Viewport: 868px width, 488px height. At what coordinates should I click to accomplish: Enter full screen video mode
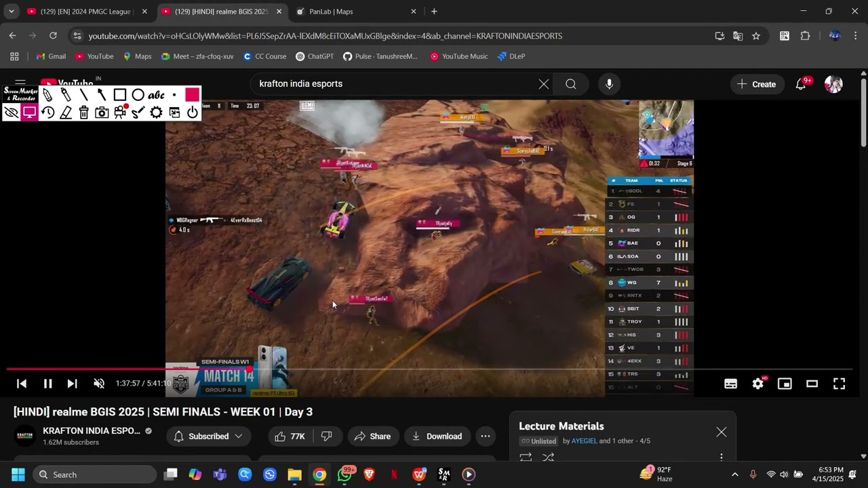click(839, 384)
